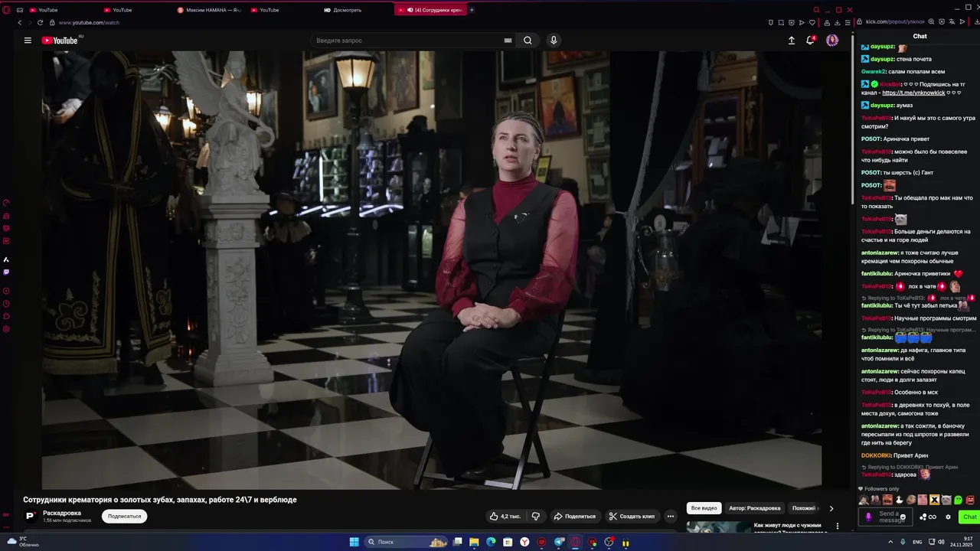Open the volume control in system tray
The height and width of the screenshot is (551, 980).
click(941, 542)
